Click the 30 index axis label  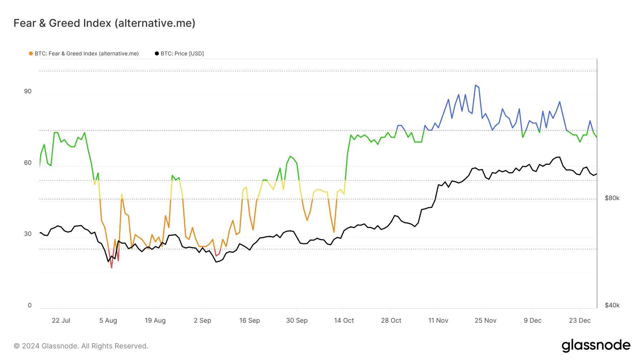(28, 234)
